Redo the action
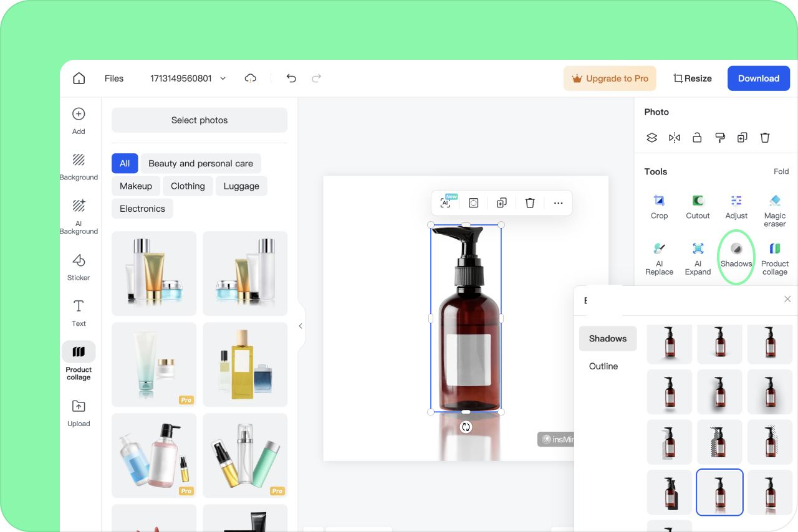 (317, 78)
